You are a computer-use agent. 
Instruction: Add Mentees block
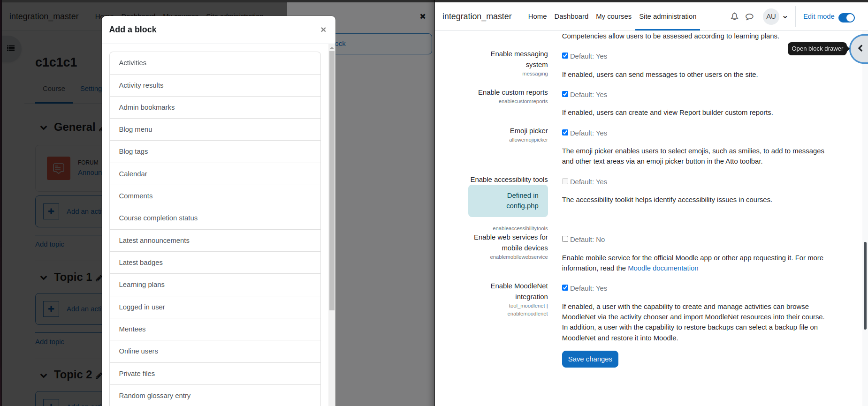[215, 329]
